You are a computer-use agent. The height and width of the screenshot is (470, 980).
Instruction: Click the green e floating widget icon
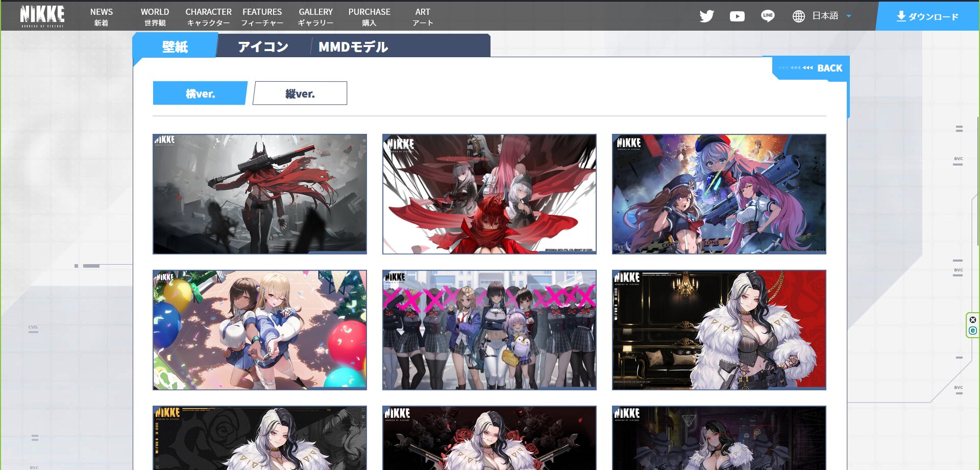pyautogui.click(x=973, y=331)
